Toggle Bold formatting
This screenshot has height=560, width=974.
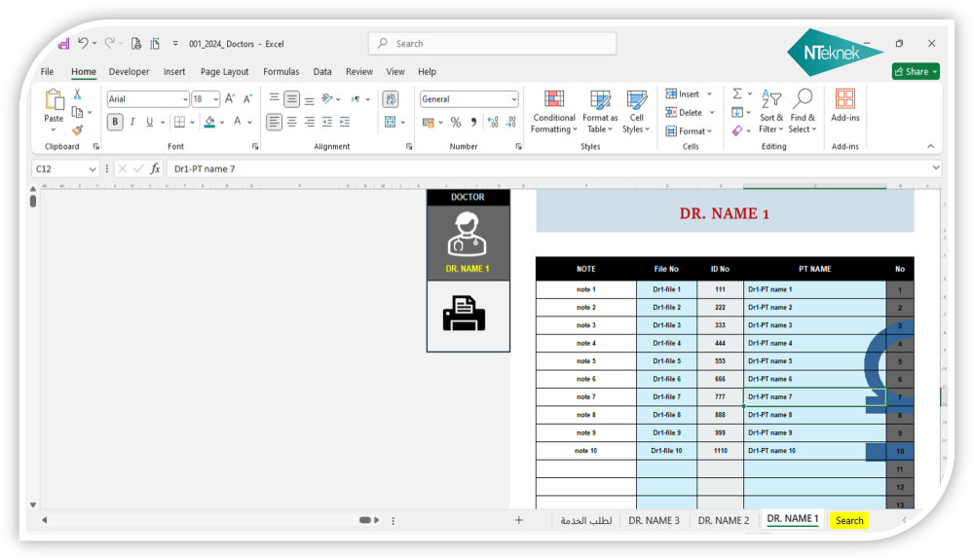coord(115,122)
